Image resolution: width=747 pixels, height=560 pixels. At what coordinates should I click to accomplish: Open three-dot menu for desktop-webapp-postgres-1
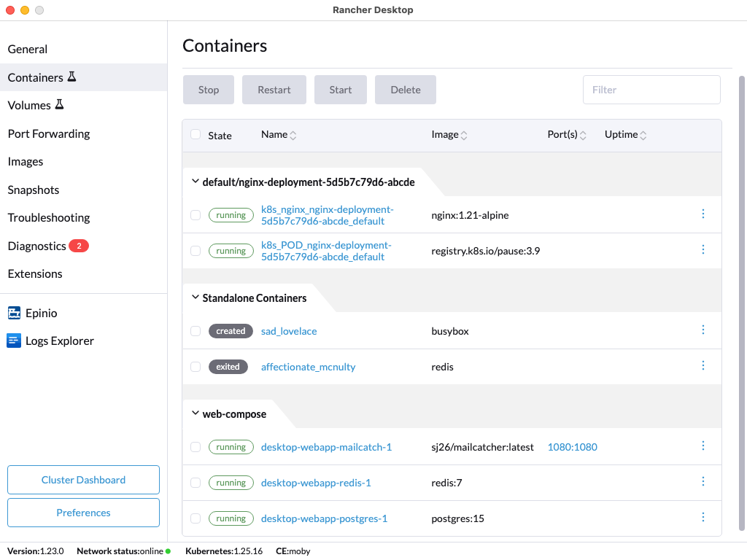tap(703, 517)
